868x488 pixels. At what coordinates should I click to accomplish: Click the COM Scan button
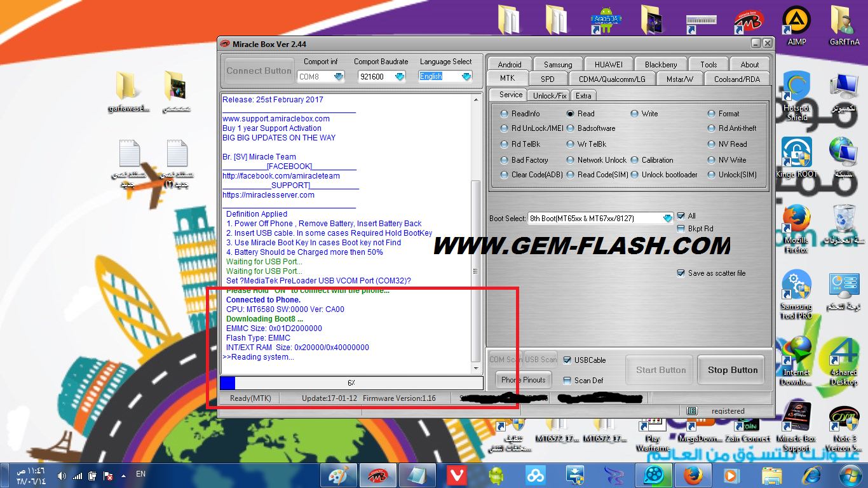point(506,360)
